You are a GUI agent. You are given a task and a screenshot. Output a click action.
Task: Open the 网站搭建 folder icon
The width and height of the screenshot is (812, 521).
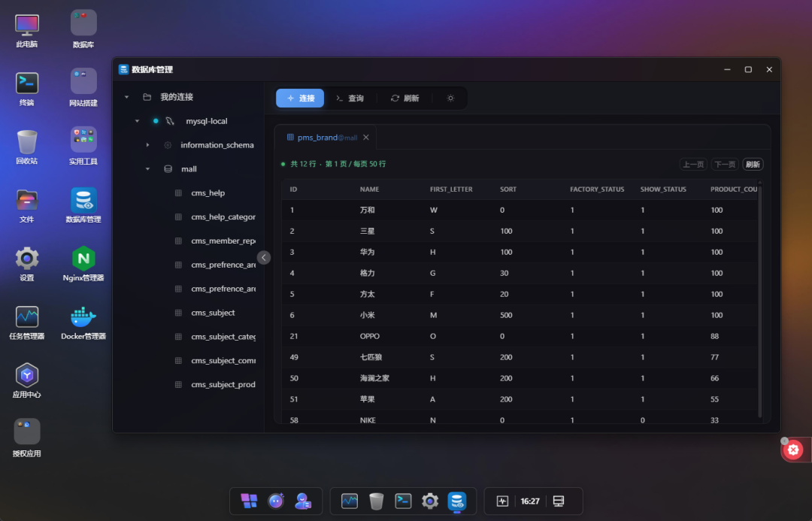[x=83, y=88]
